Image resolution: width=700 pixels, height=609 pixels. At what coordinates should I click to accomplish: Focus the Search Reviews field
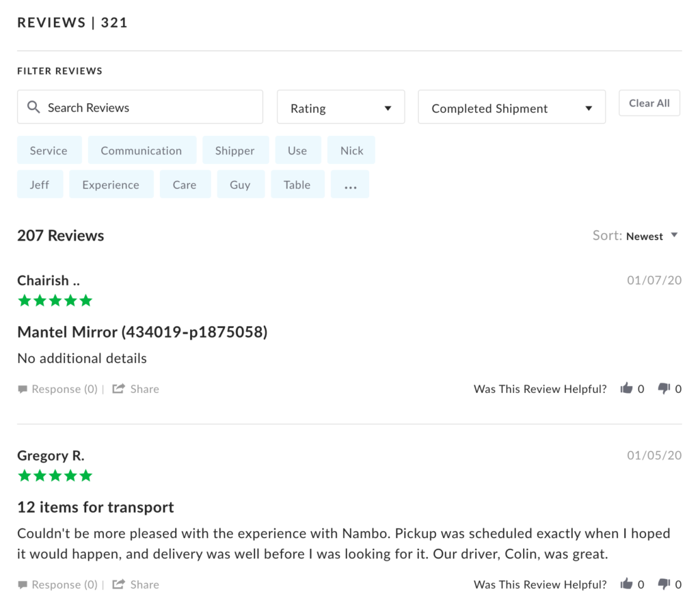pyautogui.click(x=150, y=107)
